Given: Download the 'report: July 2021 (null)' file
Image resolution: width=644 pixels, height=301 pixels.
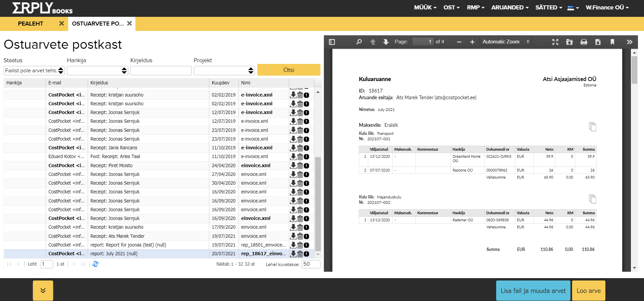Looking at the screenshot, I should (293, 254).
